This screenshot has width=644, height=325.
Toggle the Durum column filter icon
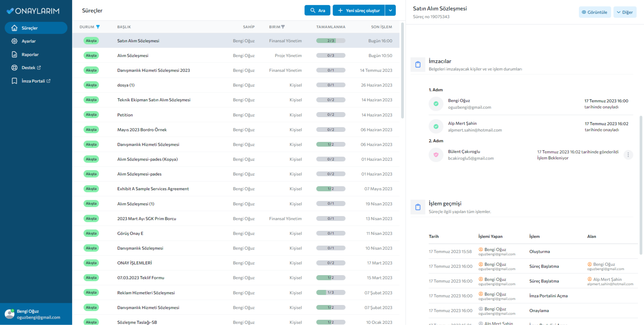point(98,27)
